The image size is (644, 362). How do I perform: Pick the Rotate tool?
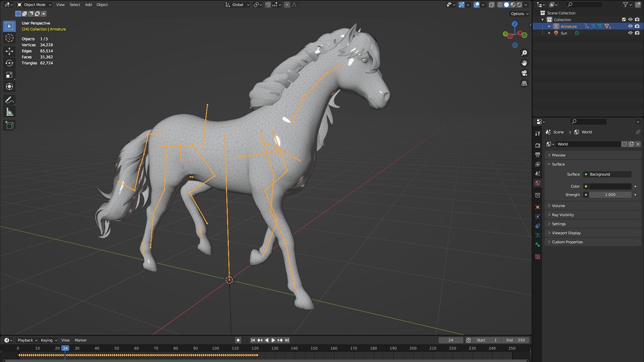9,63
